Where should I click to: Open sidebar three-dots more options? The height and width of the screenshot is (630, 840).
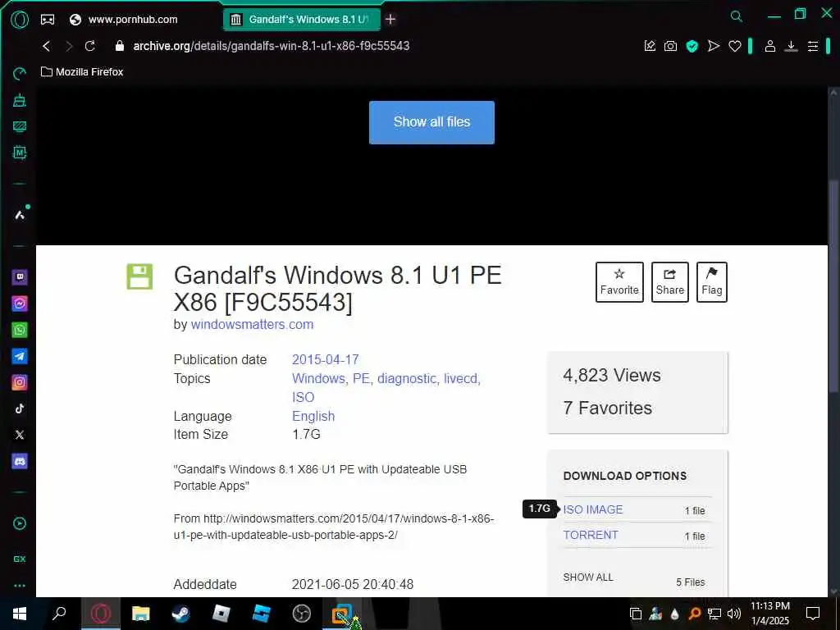[x=20, y=586]
